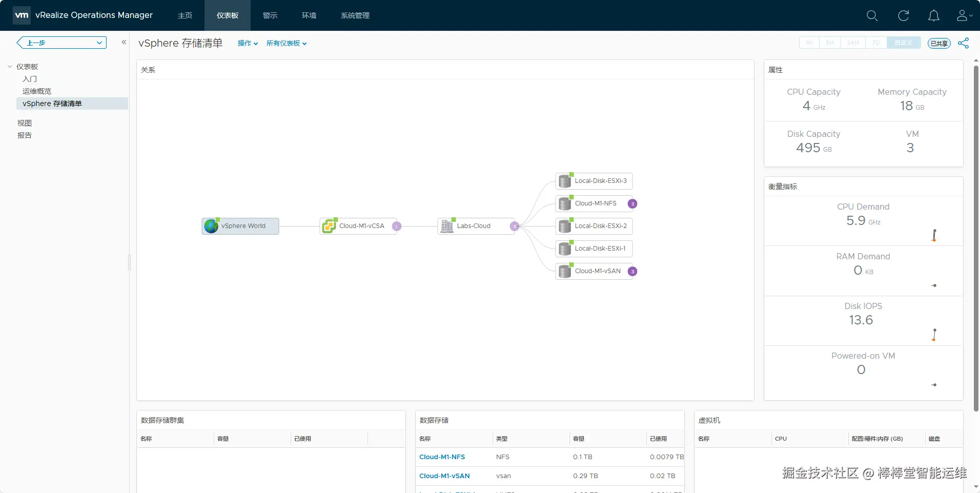Go to the 主页 home tab
The height and width of the screenshot is (493, 980).
pyautogui.click(x=185, y=15)
